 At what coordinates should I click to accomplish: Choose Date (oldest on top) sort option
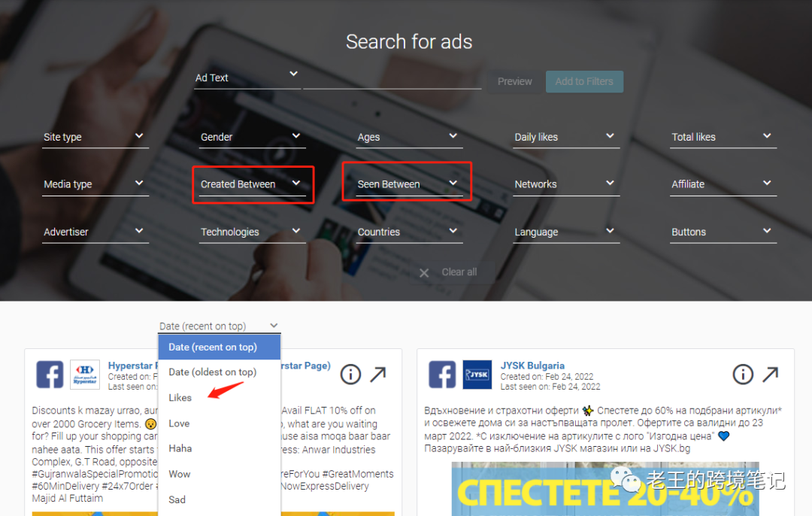tap(212, 372)
